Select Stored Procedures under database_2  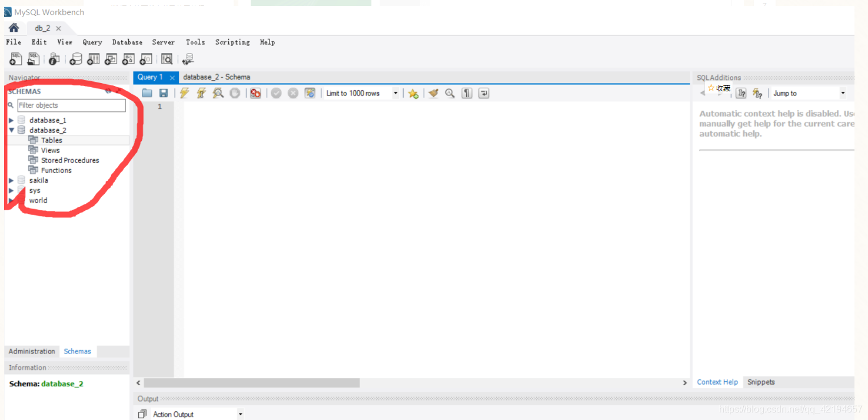[x=70, y=160]
